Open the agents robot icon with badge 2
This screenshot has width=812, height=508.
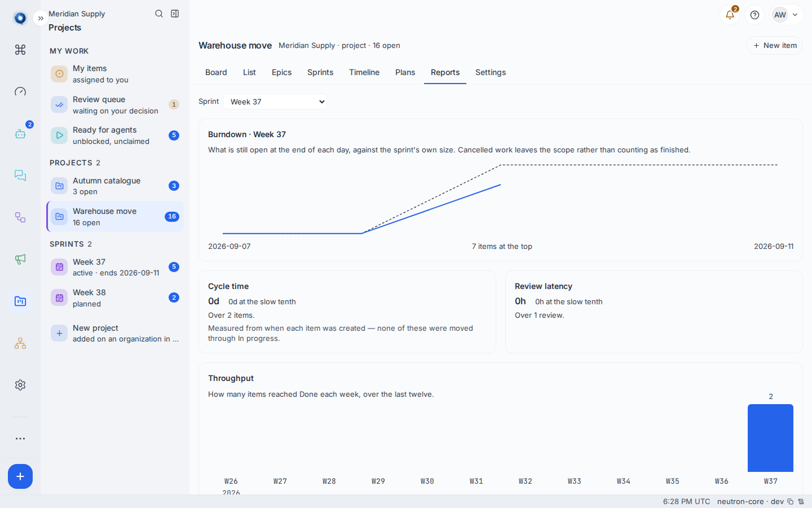(20, 133)
